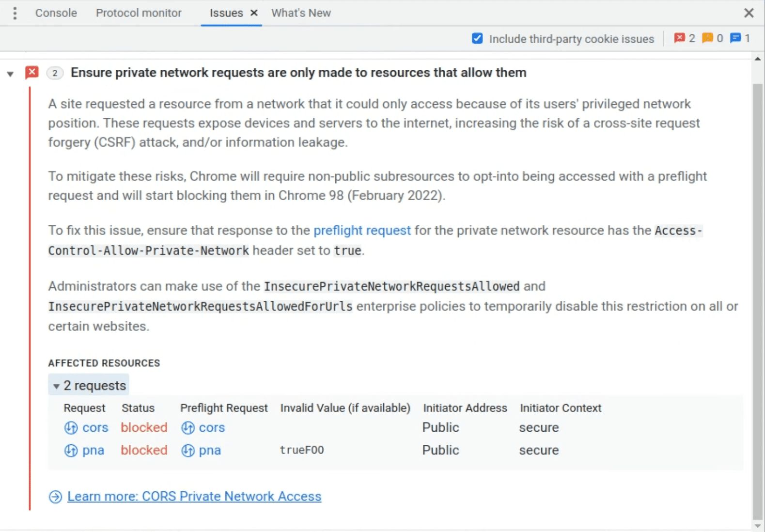Follow Learn more: CORS Private Network Access
The image size is (765, 532).
(194, 496)
